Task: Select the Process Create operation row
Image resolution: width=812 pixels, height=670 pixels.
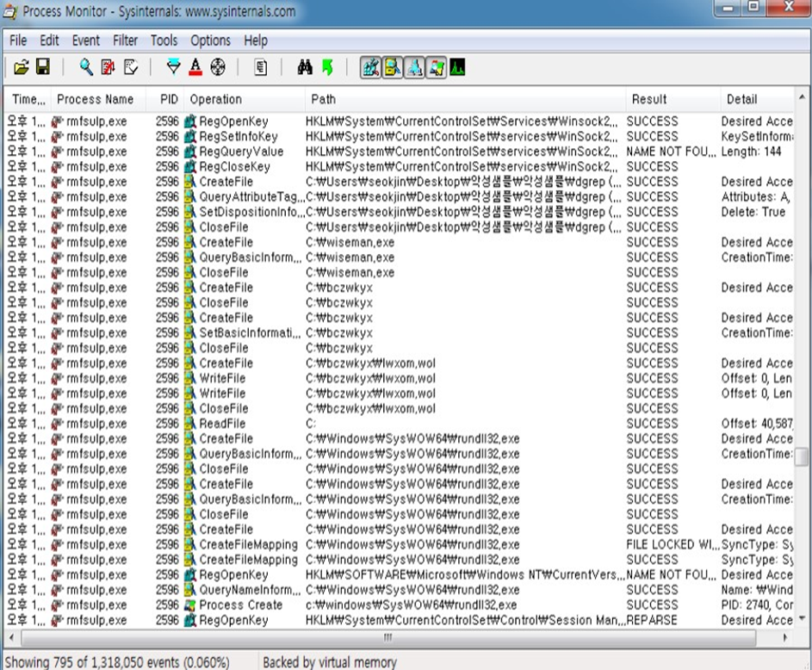Action: (399, 605)
